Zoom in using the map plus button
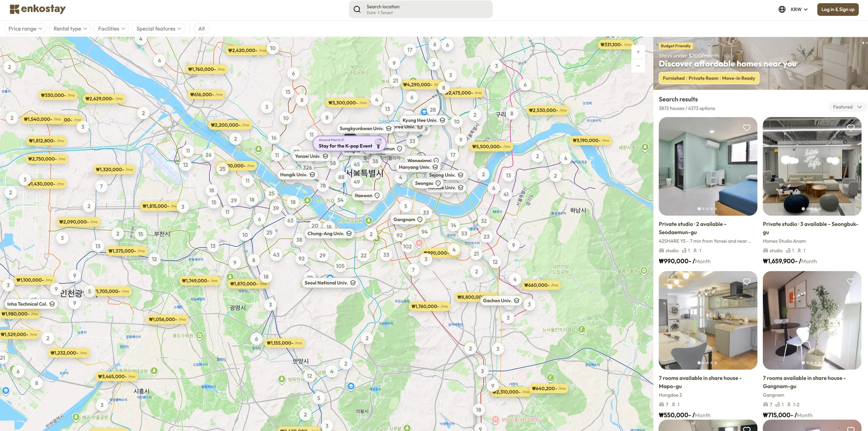868x431 pixels. pyautogui.click(x=638, y=52)
